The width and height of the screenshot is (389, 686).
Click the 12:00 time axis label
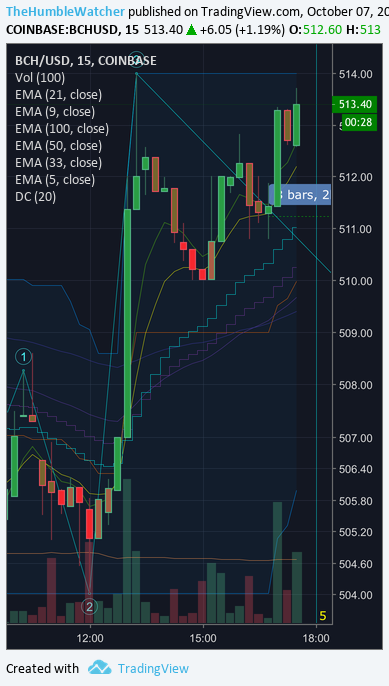point(90,638)
